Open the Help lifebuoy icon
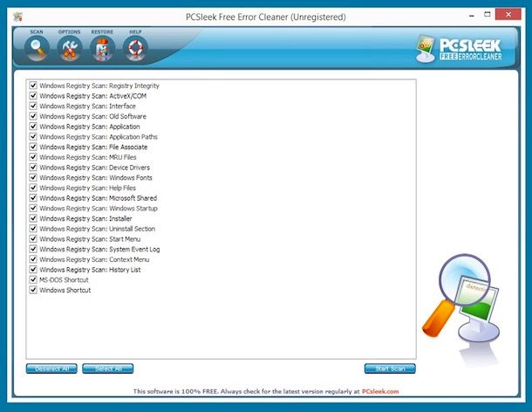532x412 pixels. tap(135, 49)
